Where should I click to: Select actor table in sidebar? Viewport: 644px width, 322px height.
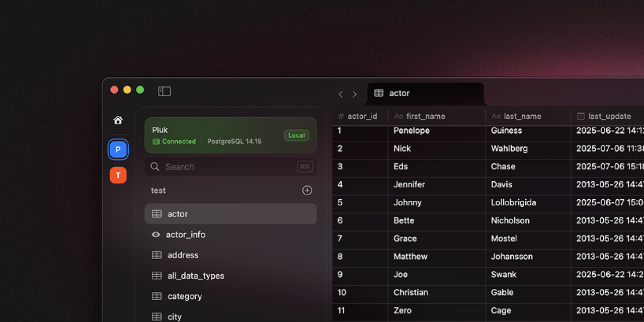[x=230, y=214]
